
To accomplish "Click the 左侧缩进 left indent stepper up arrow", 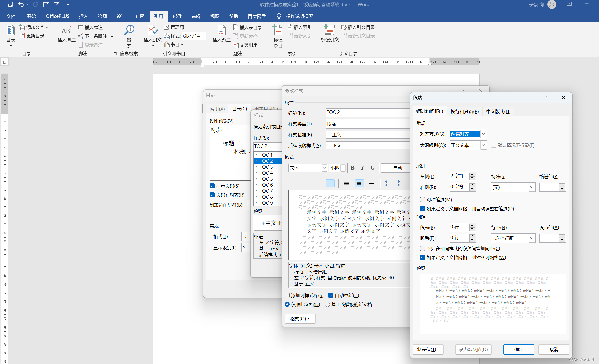I will [472, 174].
